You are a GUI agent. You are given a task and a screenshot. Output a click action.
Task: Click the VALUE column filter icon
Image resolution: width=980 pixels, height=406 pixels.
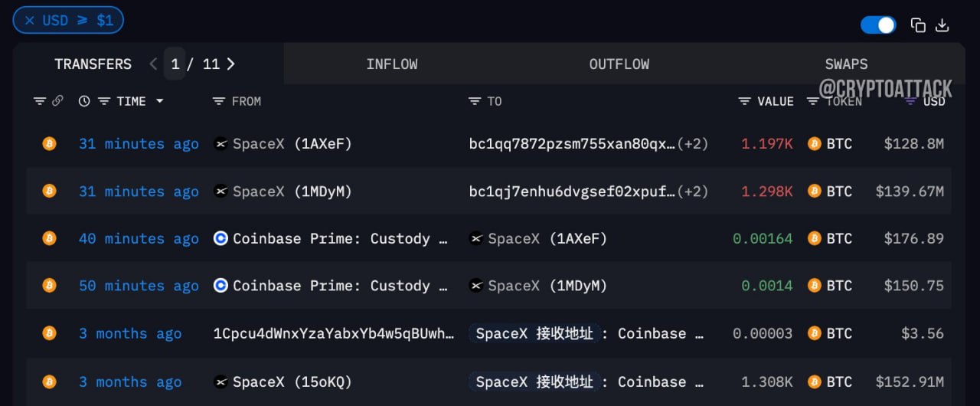tap(744, 101)
